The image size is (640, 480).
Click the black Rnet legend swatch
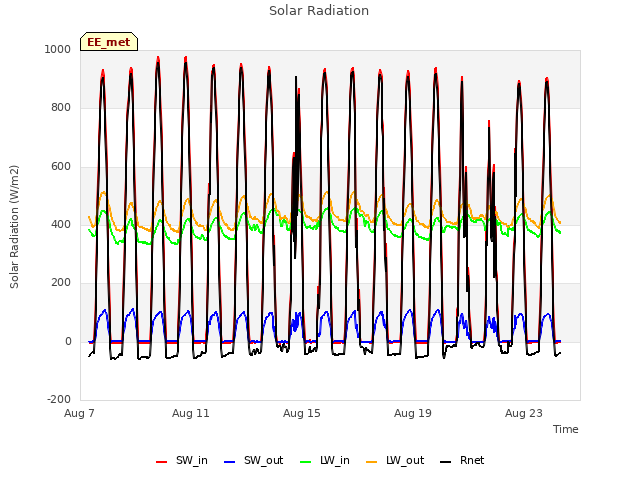[446, 462]
